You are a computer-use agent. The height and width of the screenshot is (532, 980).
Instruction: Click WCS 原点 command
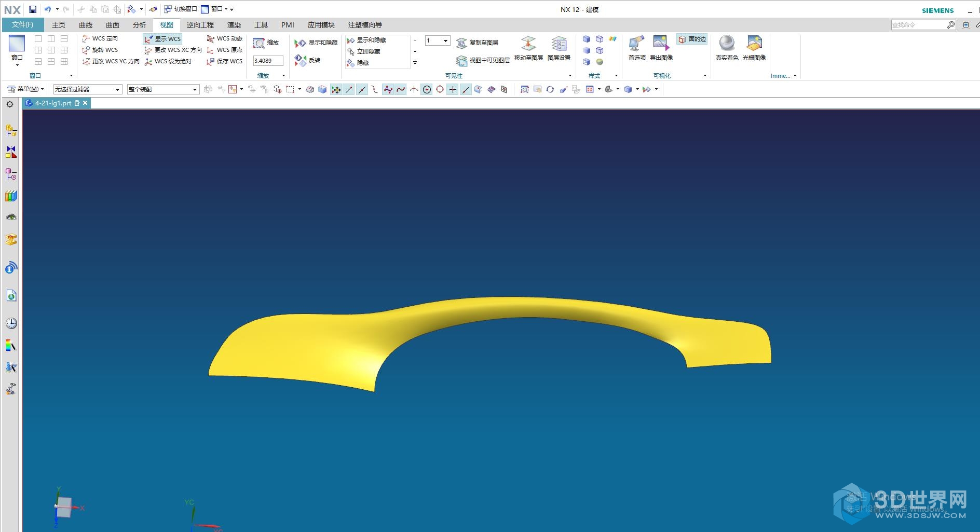(x=224, y=50)
